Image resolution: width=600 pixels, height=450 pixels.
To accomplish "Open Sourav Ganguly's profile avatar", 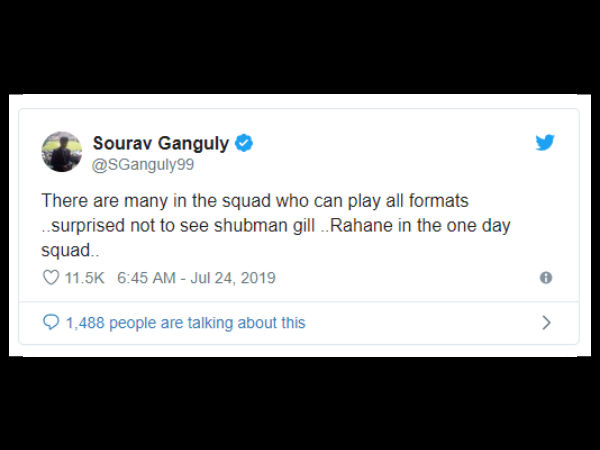I will tap(61, 151).
